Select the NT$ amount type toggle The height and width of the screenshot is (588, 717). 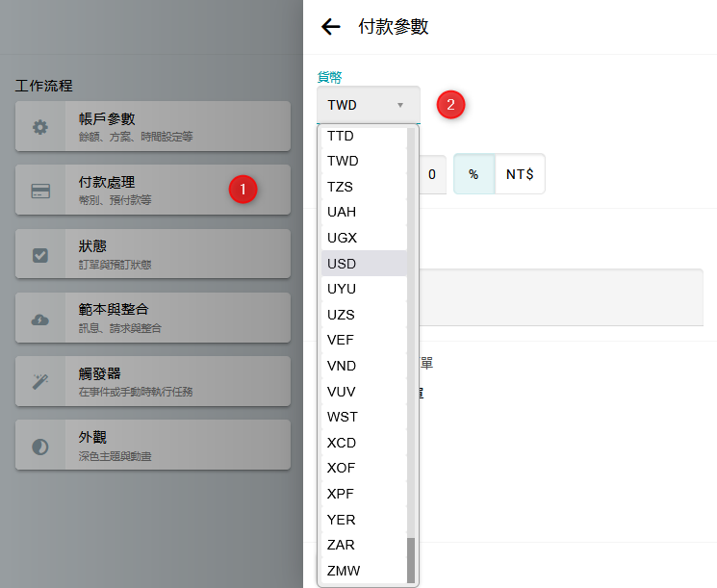[x=520, y=174]
